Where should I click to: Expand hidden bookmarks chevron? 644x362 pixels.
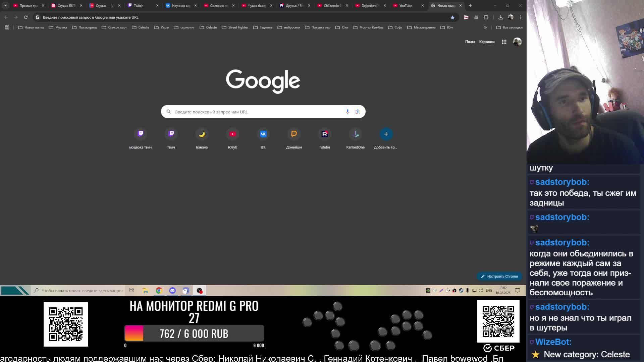[485, 27]
